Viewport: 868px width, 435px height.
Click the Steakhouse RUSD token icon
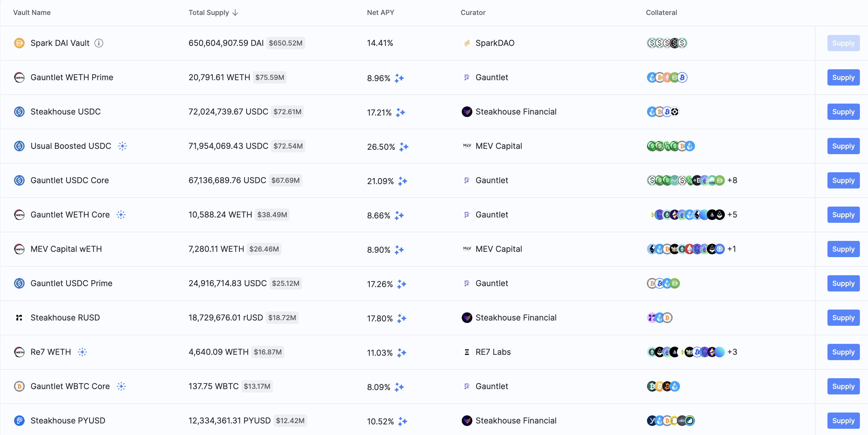[19, 318]
